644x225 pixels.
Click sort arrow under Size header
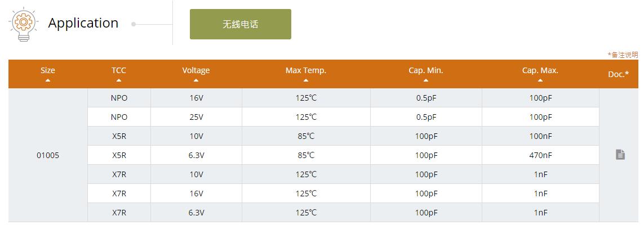48,80
